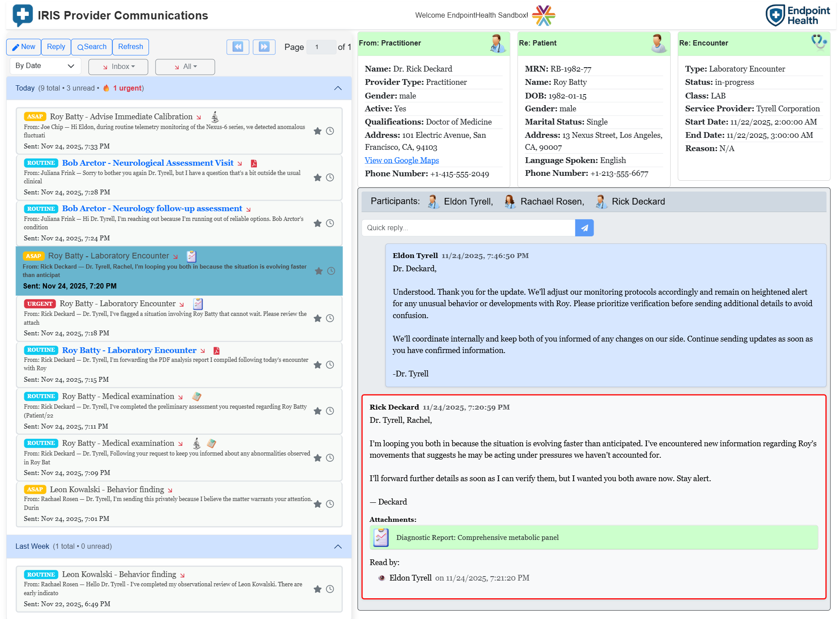Click the 1 urgent indicator in Today header
840x619 pixels.
123,88
